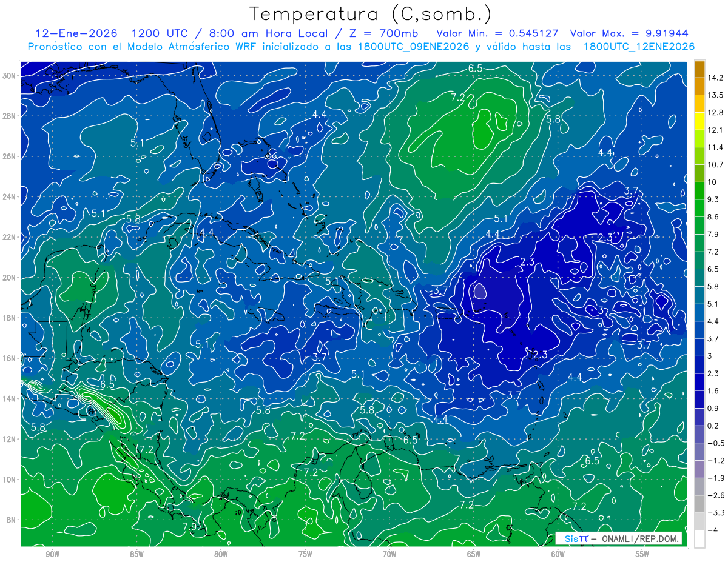This screenshot has width=728, height=562.
Task: Click the "60W" longitude axis label
Action: point(558,554)
